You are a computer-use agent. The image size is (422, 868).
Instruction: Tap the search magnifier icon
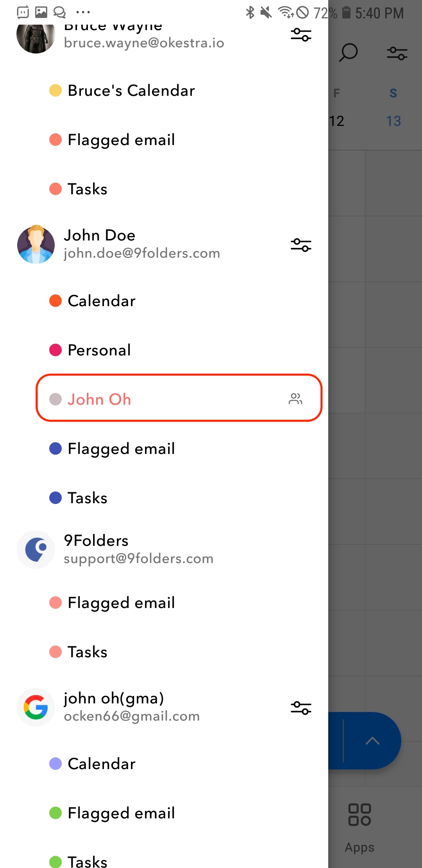tap(348, 53)
